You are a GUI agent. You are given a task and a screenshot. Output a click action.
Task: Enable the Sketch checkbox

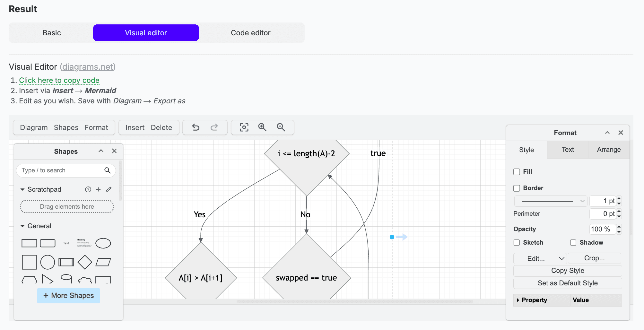tap(517, 243)
